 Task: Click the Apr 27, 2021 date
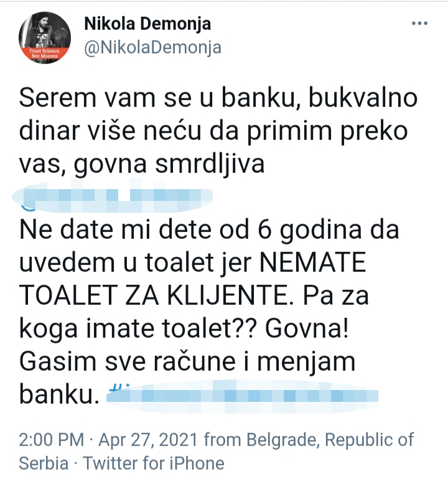point(148,440)
